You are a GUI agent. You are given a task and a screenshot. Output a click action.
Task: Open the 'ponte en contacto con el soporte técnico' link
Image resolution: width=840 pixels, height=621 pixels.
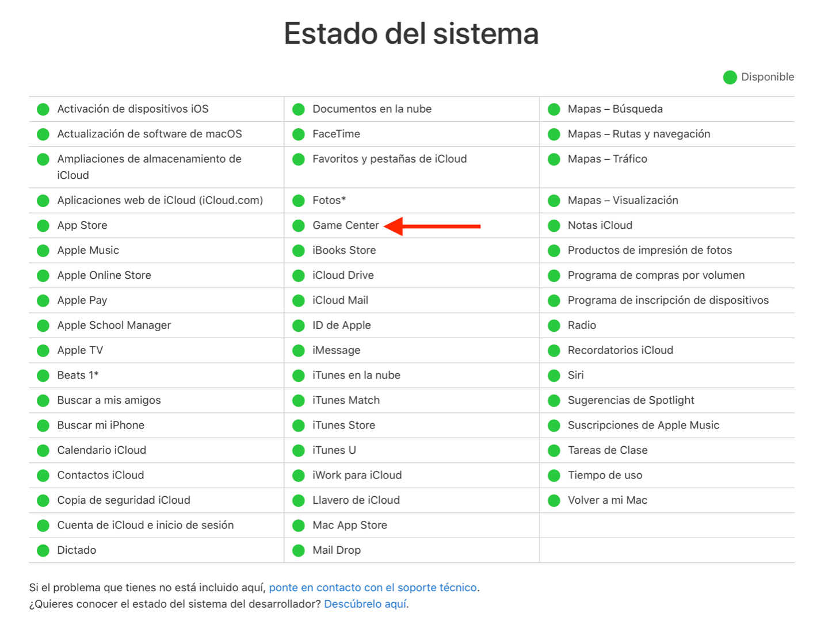372,588
